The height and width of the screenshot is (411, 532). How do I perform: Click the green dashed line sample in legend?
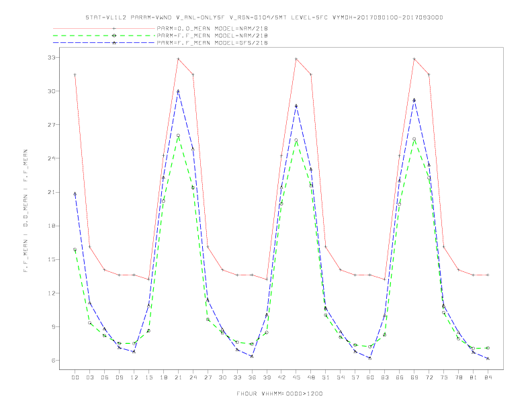tap(104, 36)
